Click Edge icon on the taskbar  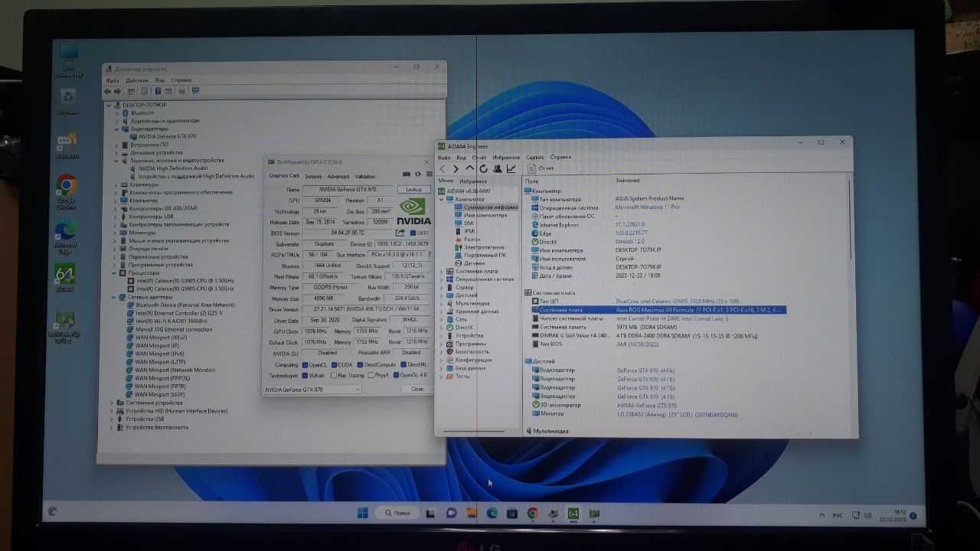pos(492,514)
